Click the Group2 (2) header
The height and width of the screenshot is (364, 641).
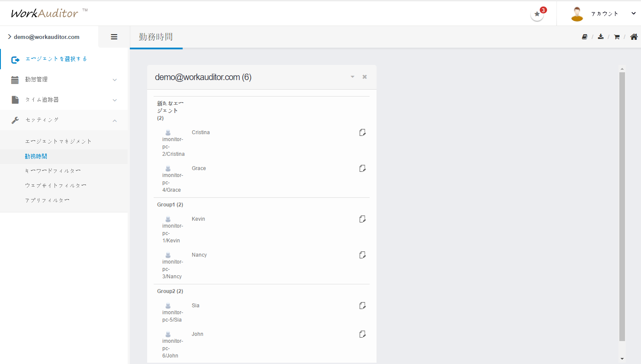(170, 291)
